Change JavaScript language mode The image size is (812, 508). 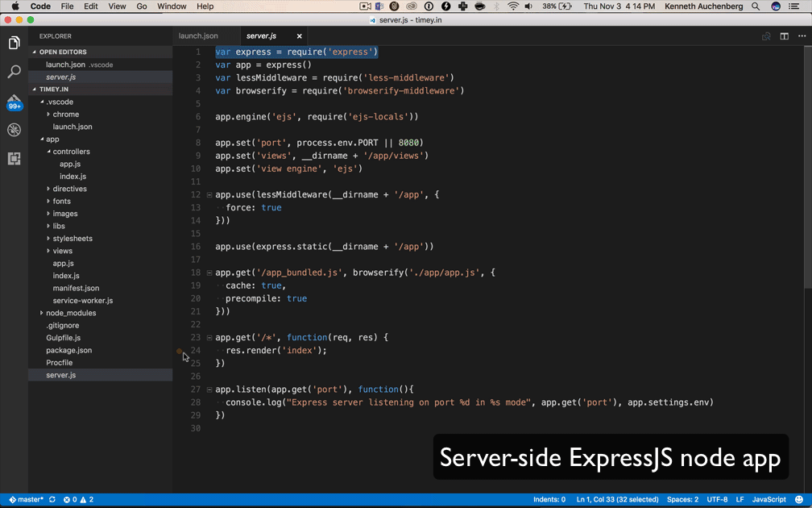pos(768,500)
